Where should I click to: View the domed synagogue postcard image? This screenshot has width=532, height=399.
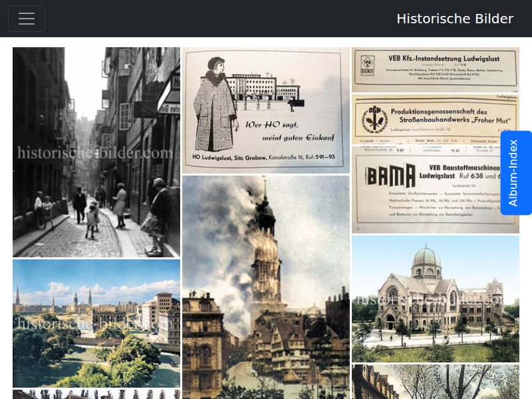click(x=436, y=299)
